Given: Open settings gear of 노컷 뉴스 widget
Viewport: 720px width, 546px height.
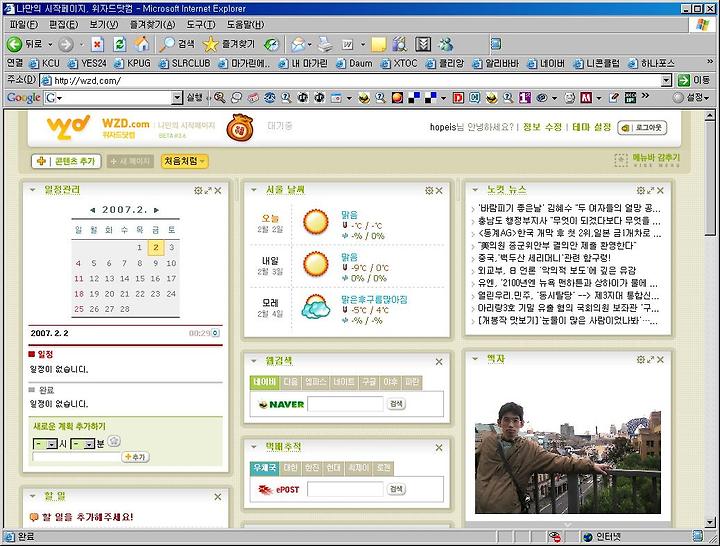Looking at the screenshot, I should coord(641,191).
